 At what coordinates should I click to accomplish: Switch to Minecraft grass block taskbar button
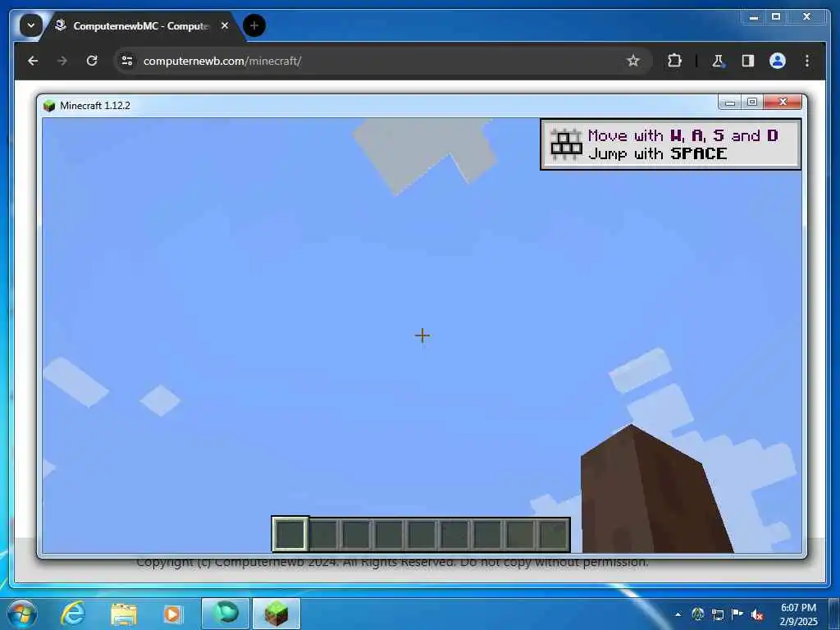tap(276, 614)
